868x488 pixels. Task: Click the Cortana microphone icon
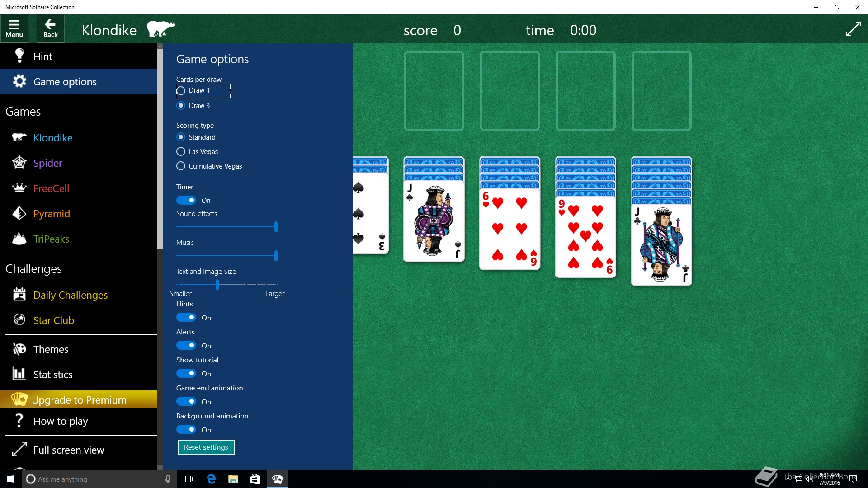pos(168,479)
